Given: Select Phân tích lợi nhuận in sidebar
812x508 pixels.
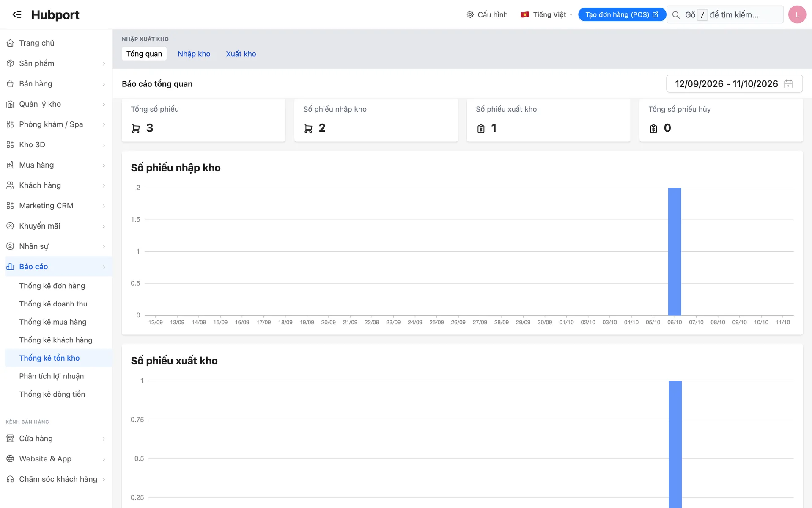Looking at the screenshot, I should 52,376.
